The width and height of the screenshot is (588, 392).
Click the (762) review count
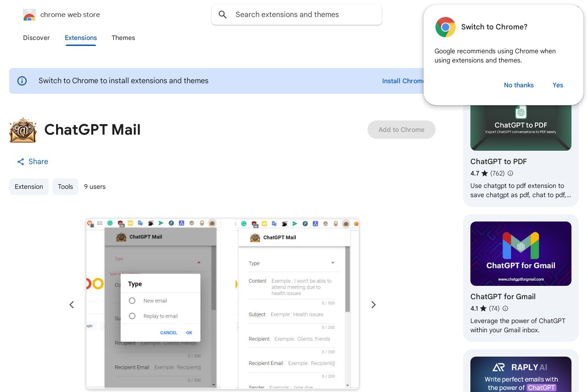pos(498,174)
